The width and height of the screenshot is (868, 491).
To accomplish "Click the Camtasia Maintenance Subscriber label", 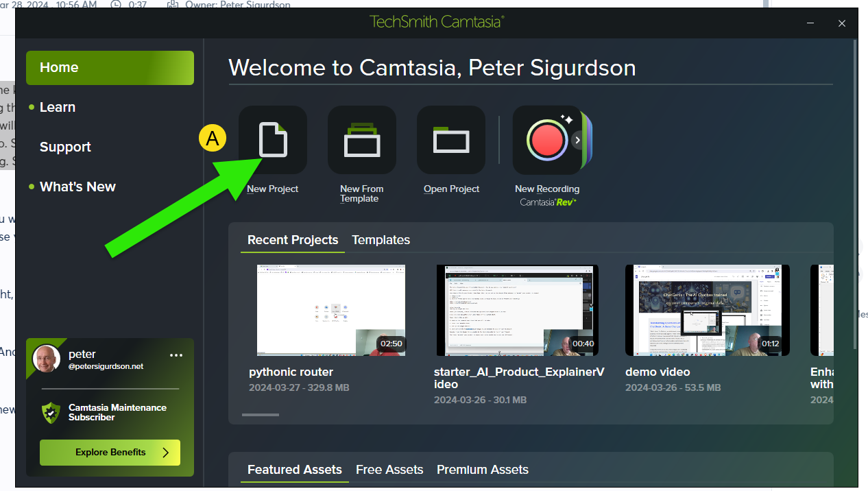I will [117, 412].
